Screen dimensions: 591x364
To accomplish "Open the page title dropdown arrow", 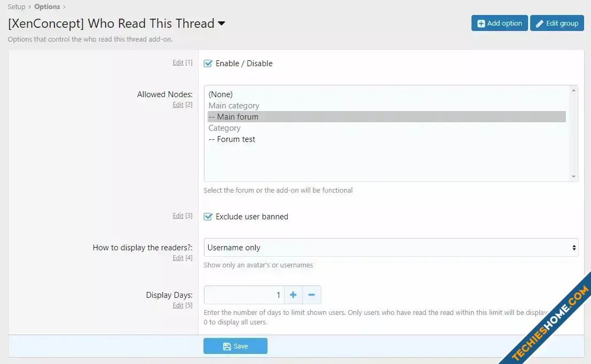I will (x=222, y=23).
